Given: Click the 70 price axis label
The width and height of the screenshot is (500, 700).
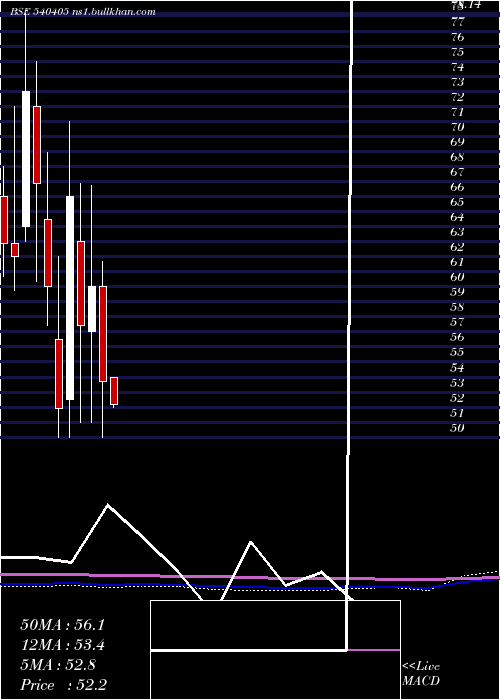Looking at the screenshot, I should click(458, 127).
